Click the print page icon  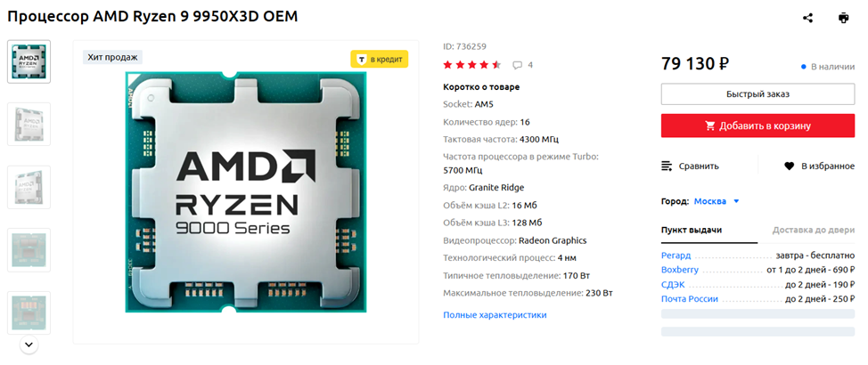(843, 18)
